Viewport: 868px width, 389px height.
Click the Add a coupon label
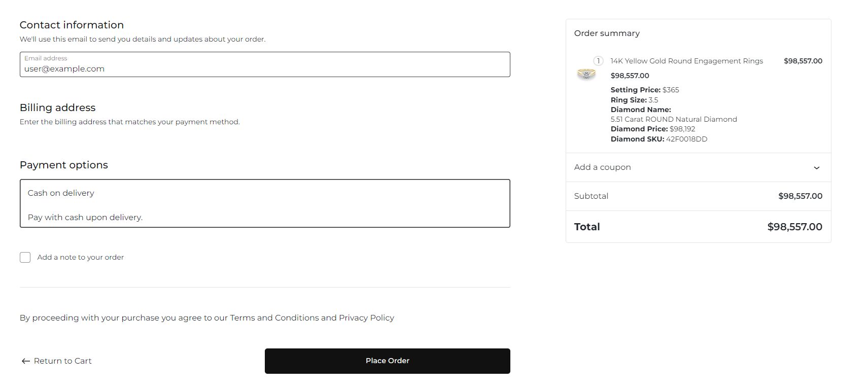coord(602,167)
